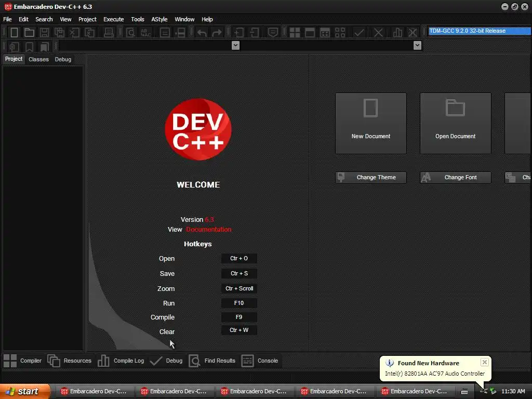
Task: Open the Project menu
Action: click(87, 19)
